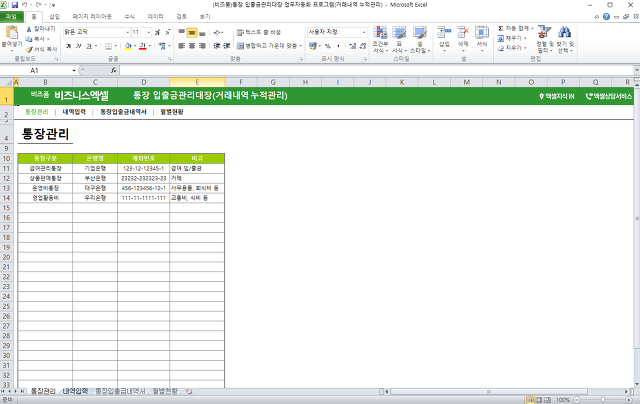
Task: Click the Cut (잘라내기) scissors icon
Action: coord(29,29)
